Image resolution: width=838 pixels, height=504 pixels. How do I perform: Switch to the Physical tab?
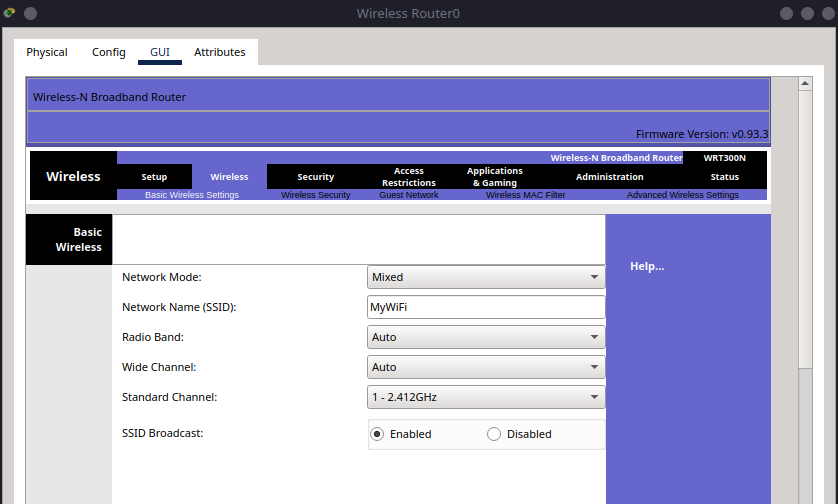coord(47,52)
